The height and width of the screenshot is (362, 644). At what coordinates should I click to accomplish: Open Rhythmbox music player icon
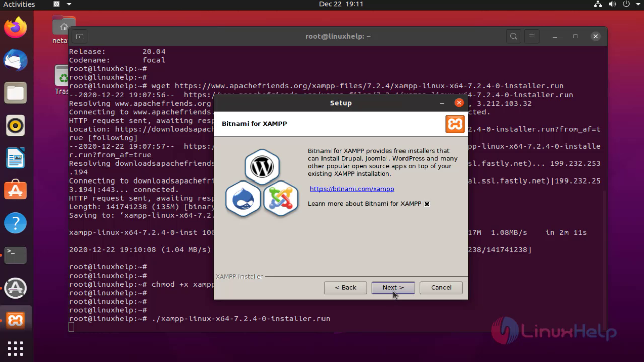15,126
